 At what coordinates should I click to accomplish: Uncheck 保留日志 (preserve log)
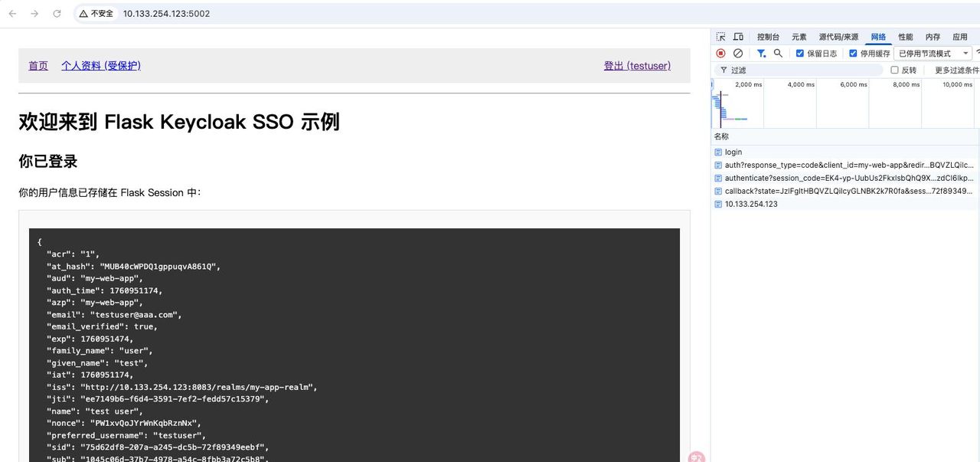click(x=799, y=52)
